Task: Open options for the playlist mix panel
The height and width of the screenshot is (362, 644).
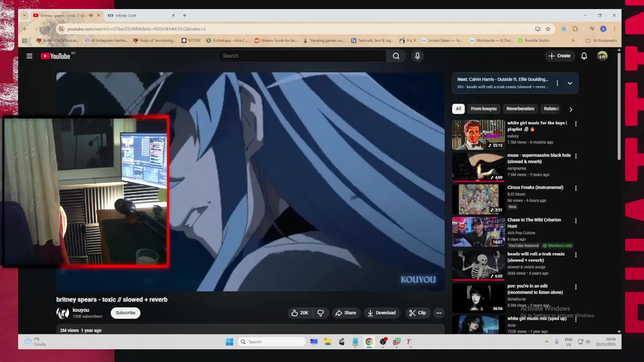Action: click(x=557, y=83)
